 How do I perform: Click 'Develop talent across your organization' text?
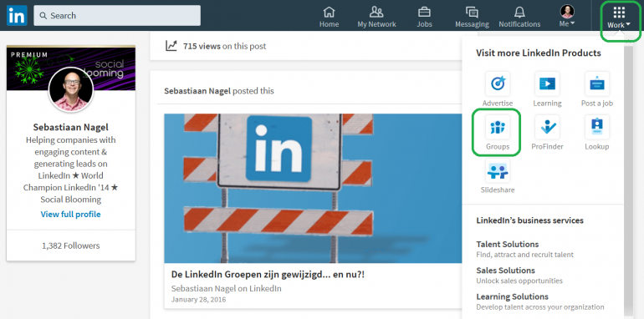[x=540, y=306]
